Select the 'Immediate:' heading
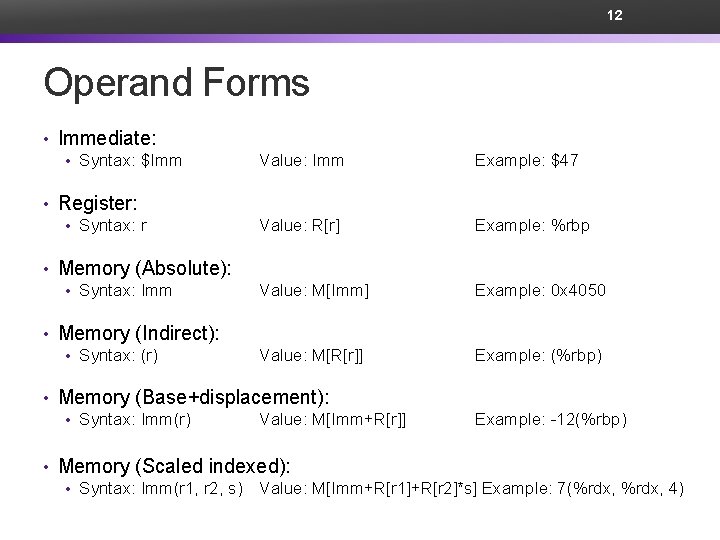This screenshot has height=540, width=720. point(107,138)
